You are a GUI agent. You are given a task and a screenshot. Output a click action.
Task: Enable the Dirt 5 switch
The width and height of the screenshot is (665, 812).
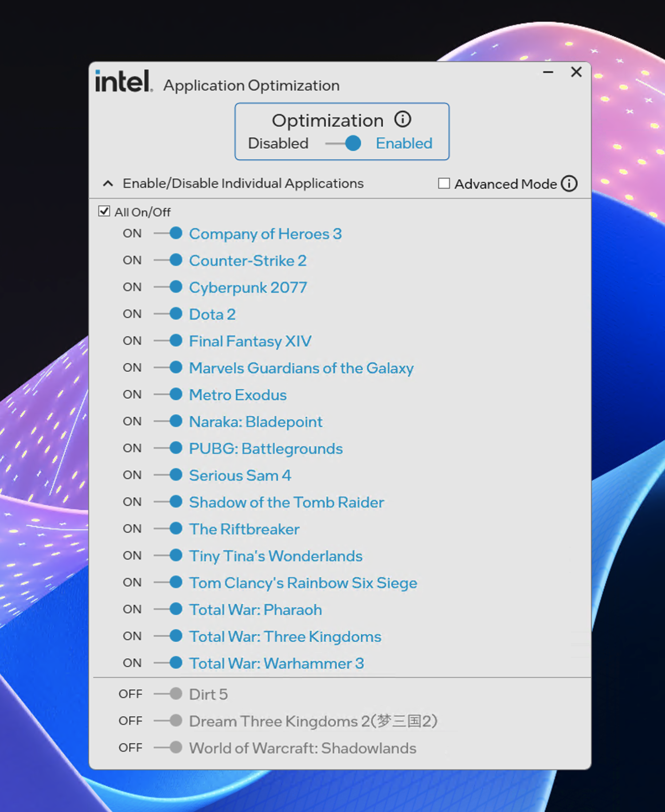(x=168, y=694)
